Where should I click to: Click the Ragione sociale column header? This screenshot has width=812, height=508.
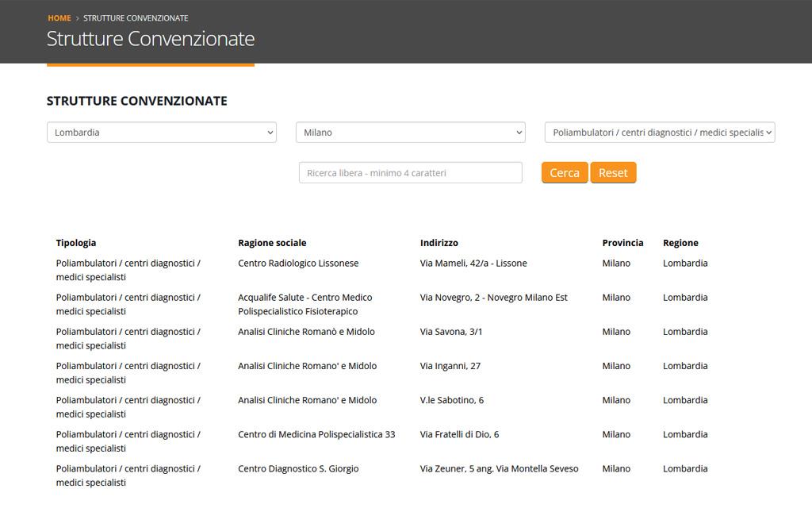273,243
